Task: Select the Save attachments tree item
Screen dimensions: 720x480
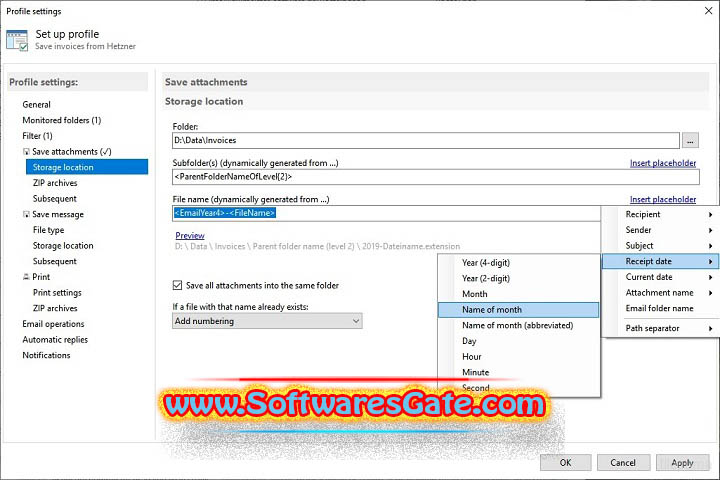Action: 72,152
